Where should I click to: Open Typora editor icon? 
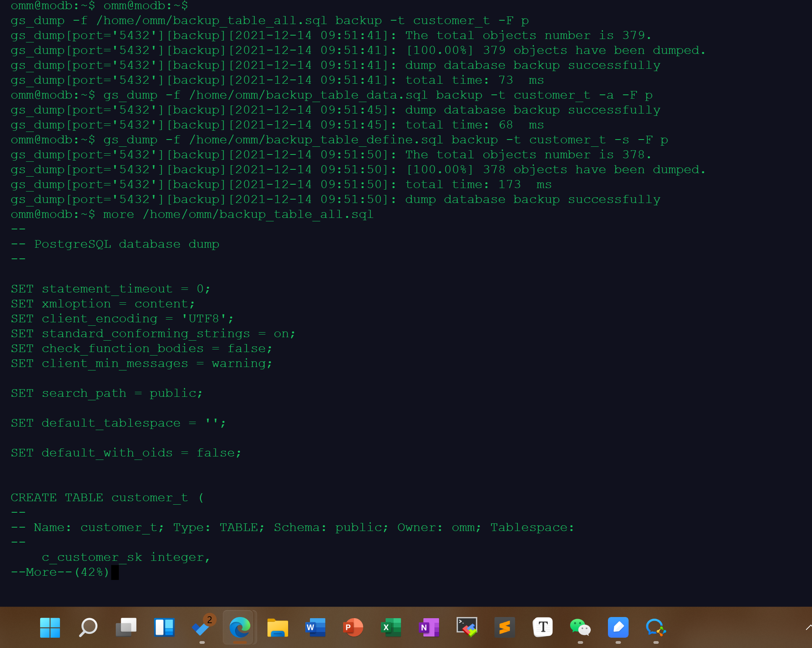point(543,628)
